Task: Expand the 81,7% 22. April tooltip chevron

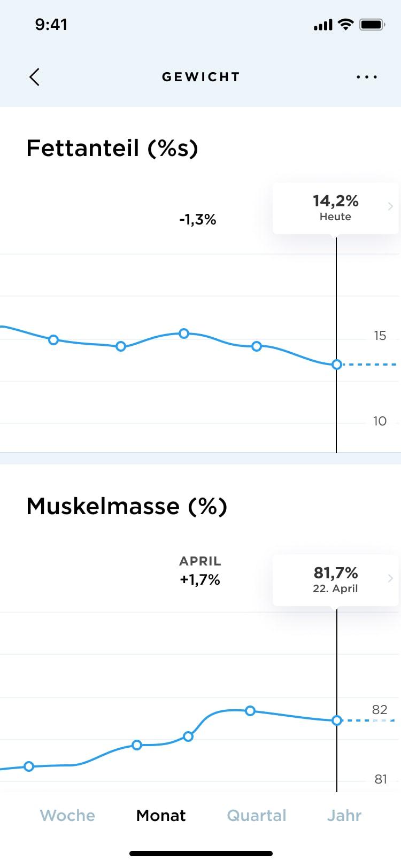Action: [390, 578]
